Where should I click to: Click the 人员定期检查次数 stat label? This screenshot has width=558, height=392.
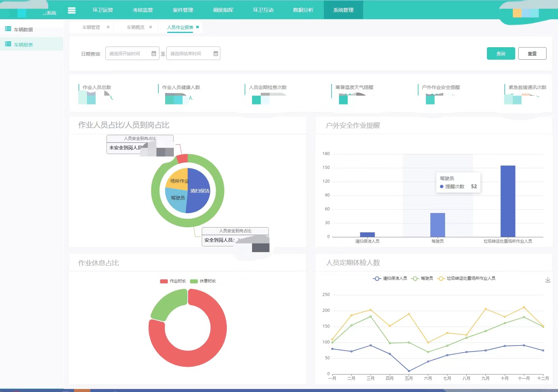(x=268, y=87)
